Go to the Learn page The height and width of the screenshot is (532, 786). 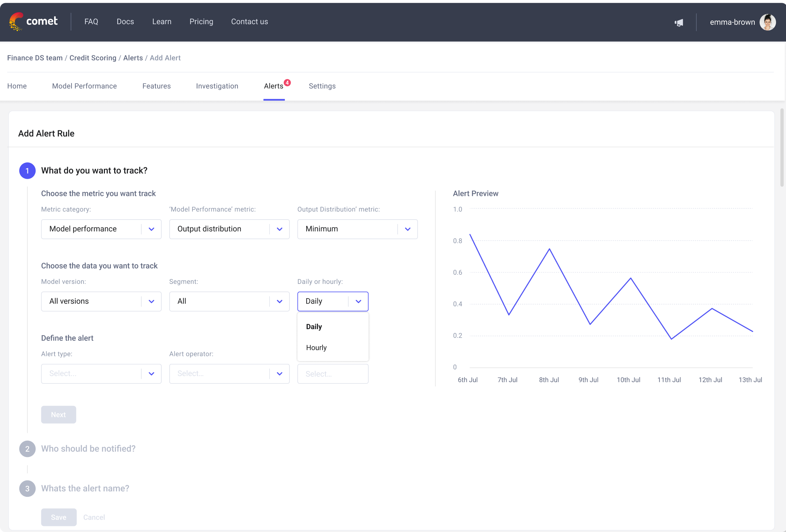[162, 22]
